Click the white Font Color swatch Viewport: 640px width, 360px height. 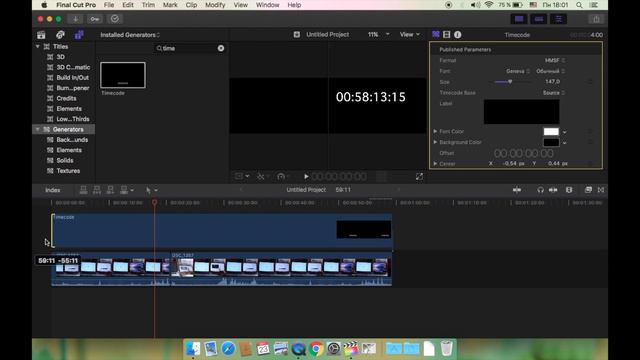pyautogui.click(x=551, y=131)
